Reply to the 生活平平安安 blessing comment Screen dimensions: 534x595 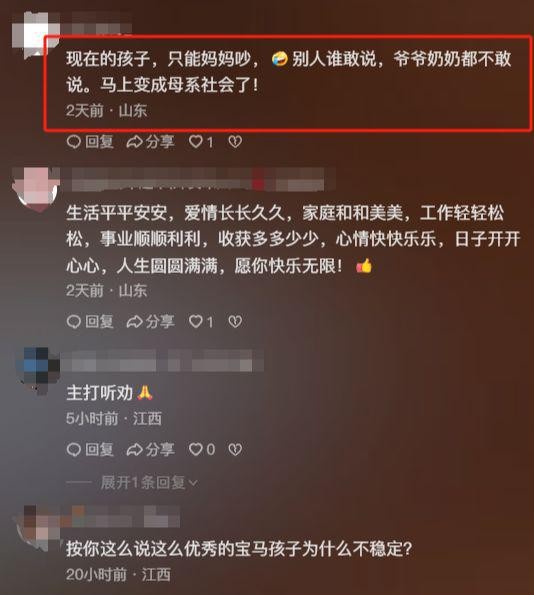point(90,322)
